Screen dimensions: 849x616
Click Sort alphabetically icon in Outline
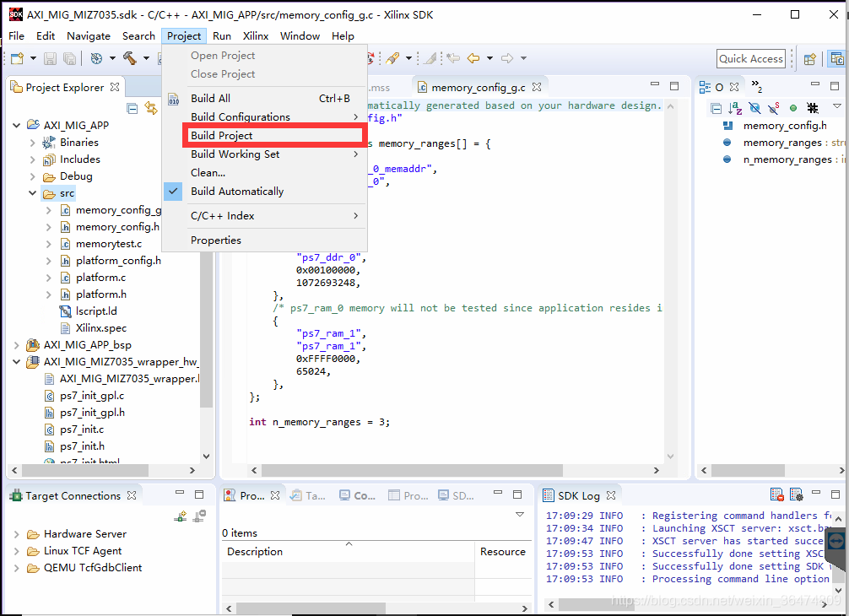734,108
